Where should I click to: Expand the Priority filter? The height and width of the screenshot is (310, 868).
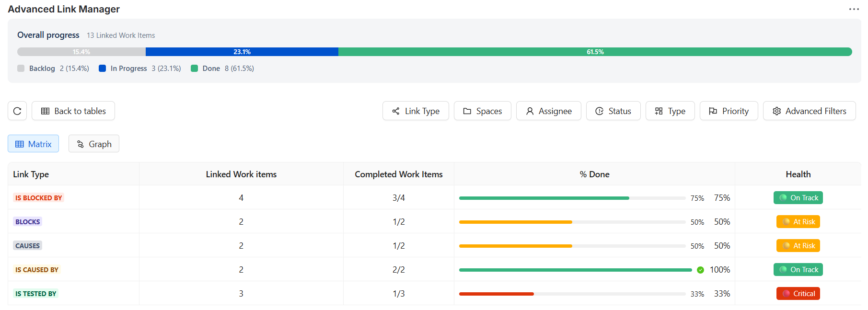tap(729, 111)
